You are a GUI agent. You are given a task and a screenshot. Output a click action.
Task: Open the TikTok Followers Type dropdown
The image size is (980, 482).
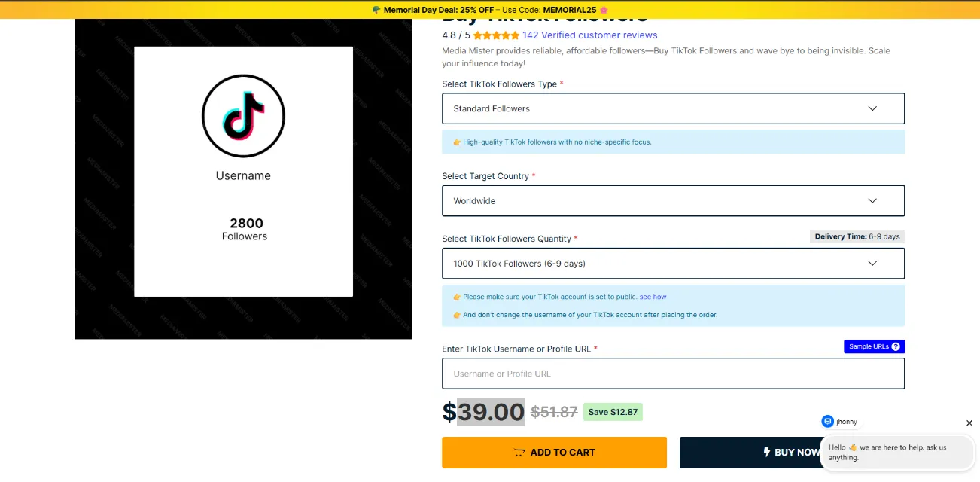pyautogui.click(x=673, y=108)
